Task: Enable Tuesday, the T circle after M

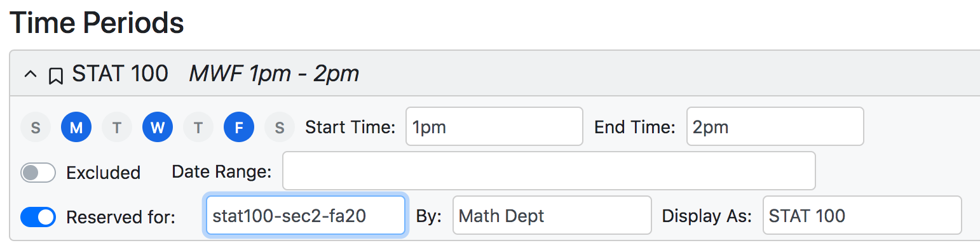Action: point(117,127)
